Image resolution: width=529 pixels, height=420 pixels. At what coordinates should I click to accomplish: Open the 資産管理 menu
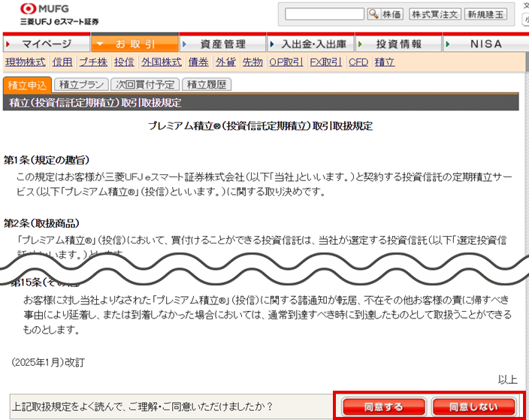[x=222, y=44]
